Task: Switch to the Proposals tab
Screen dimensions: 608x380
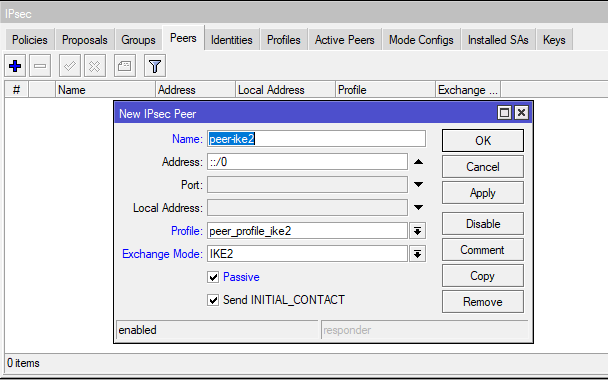Action: [85, 40]
